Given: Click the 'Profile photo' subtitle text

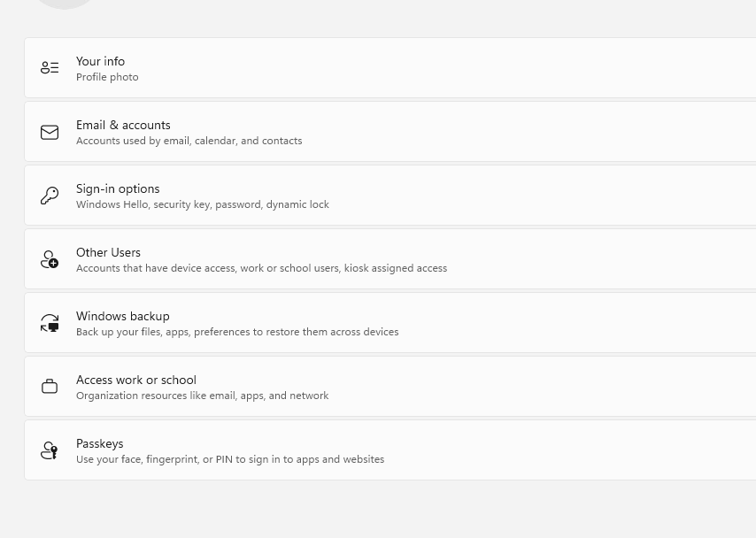Looking at the screenshot, I should pos(107,77).
